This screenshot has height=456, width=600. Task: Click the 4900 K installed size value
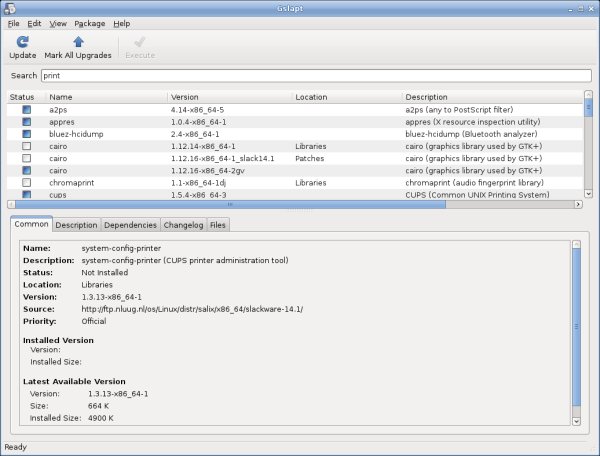pos(101,418)
